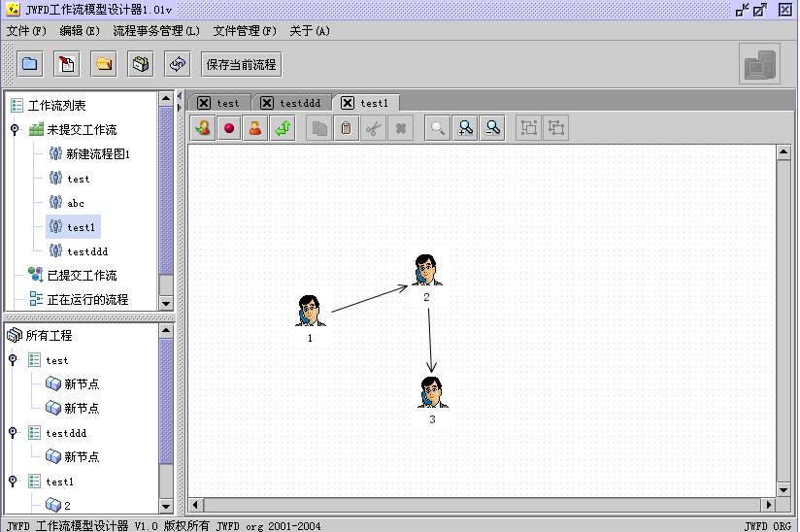Viewport: 800px width, 532px height.
Task: Select the orange person task node tool
Action: pos(255,127)
